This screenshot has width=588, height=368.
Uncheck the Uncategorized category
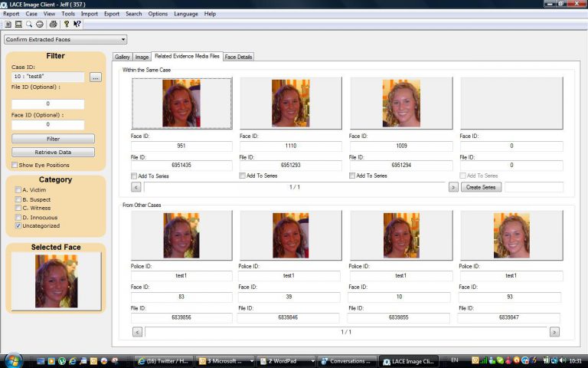tap(18, 225)
